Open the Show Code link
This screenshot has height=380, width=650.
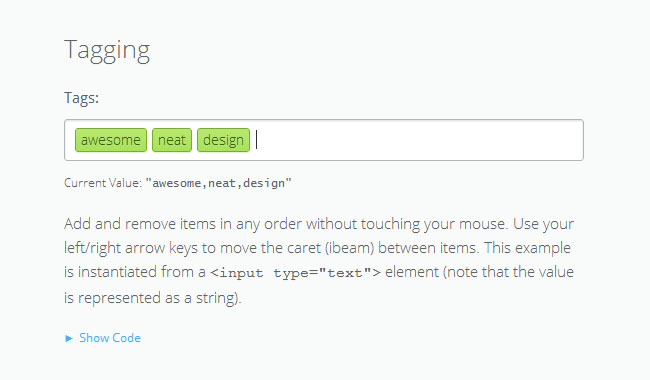[110, 338]
